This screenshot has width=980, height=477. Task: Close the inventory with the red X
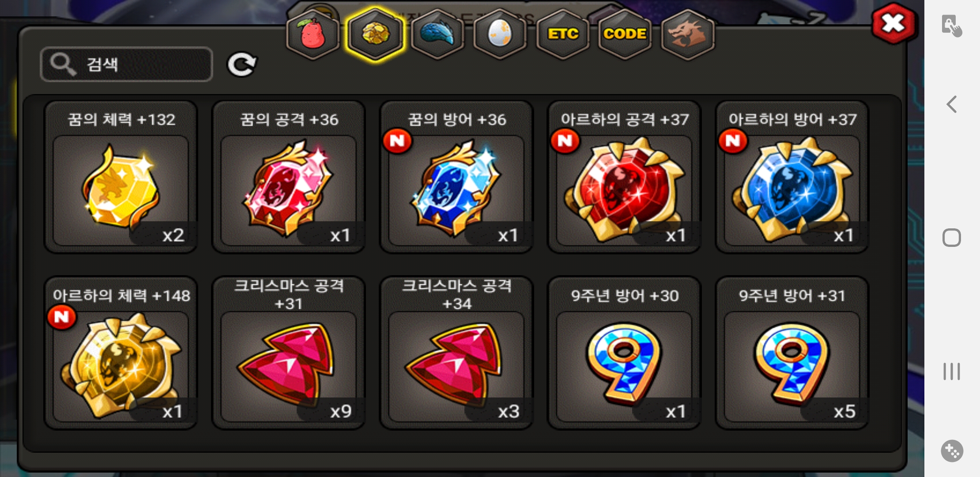click(894, 23)
